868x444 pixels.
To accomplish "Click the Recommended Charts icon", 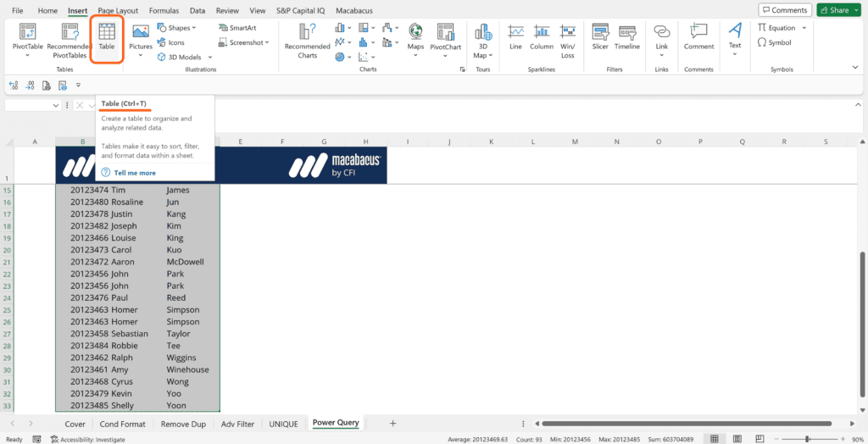I will coord(307,36).
